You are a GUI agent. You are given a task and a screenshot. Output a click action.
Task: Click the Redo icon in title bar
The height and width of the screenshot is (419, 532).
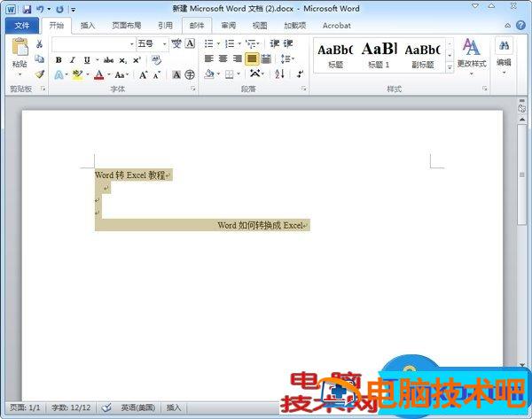[59, 9]
